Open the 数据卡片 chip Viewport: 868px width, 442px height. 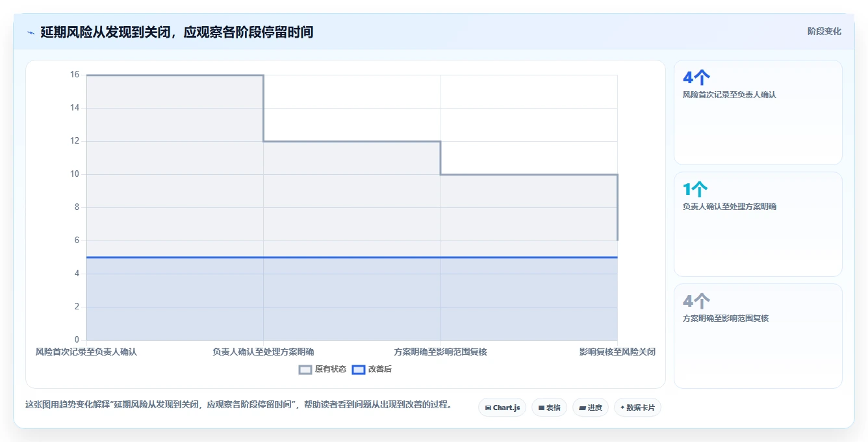coord(637,408)
